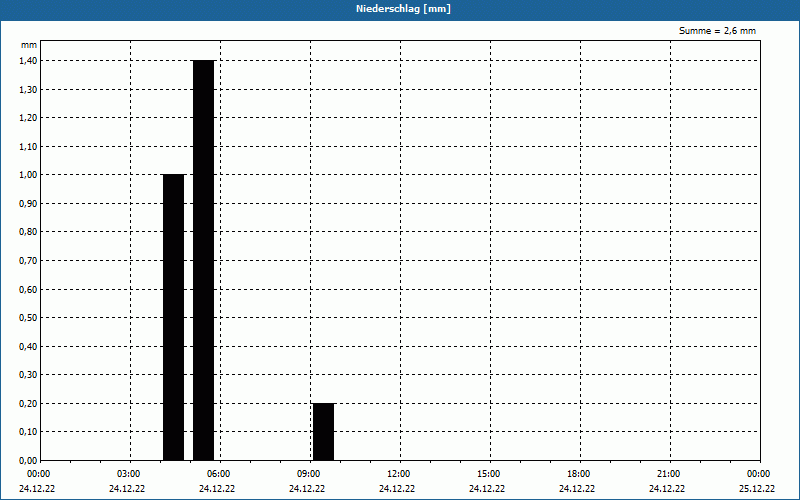Click the 1,10 y-axis value
Image resolution: width=800 pixels, height=500 pixels.
(x=29, y=146)
